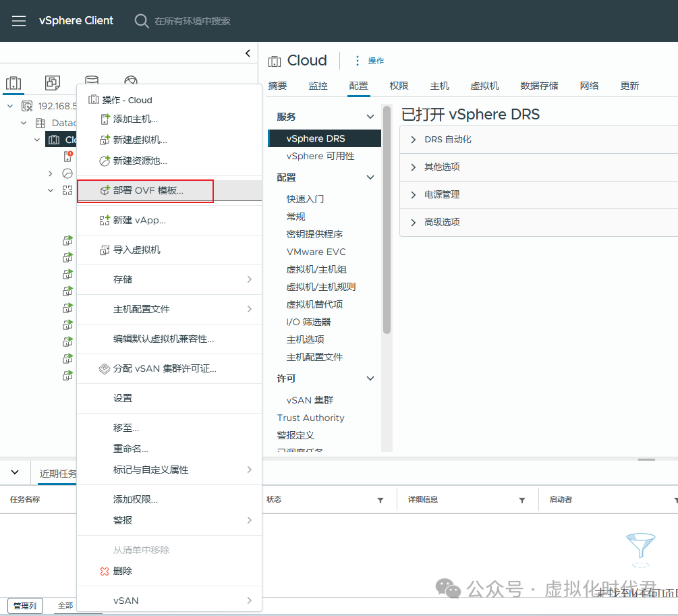This screenshot has width=678, height=616.
Task: Click the search magnifier icon
Action: pos(142,21)
